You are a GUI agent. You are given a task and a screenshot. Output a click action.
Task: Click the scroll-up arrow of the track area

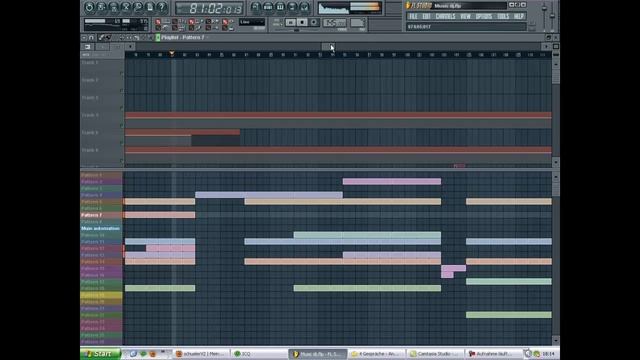556,64
